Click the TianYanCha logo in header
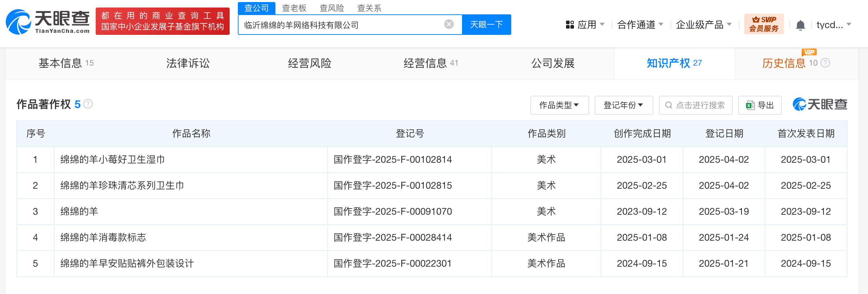Image resolution: width=868 pixels, height=294 pixels. 48,22
